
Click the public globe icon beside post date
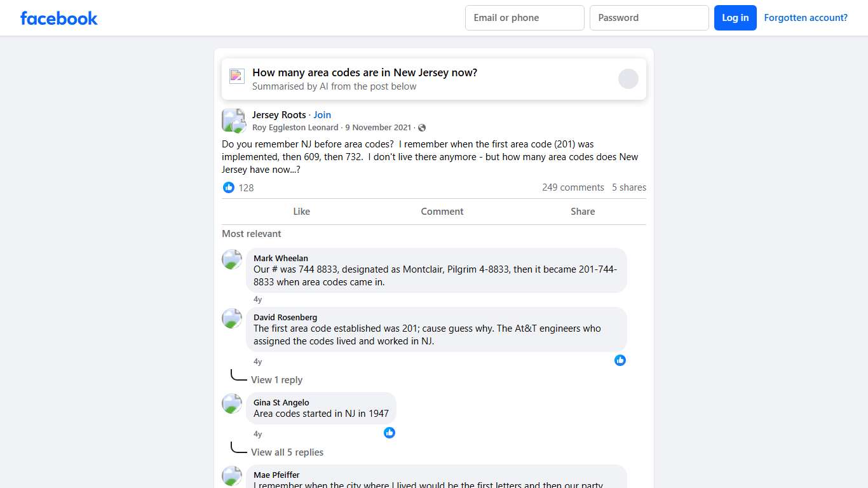(422, 128)
